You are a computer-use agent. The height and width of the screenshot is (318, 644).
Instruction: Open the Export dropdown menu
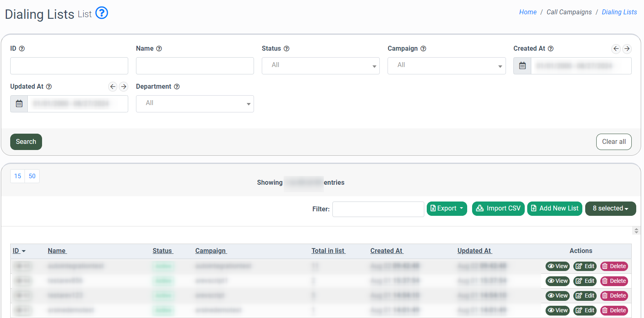pos(447,208)
